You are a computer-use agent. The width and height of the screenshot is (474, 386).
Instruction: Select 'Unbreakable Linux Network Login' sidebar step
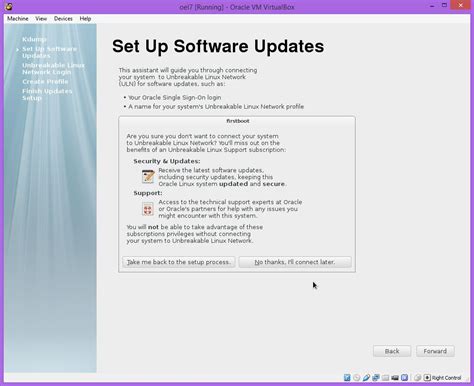pyautogui.click(x=53, y=69)
